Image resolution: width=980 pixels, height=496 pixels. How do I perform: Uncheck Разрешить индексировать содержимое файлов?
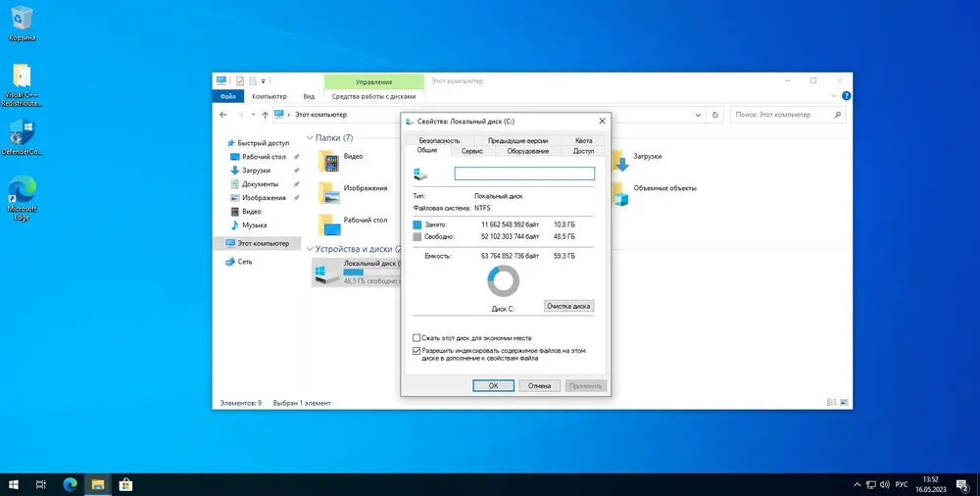click(416, 352)
